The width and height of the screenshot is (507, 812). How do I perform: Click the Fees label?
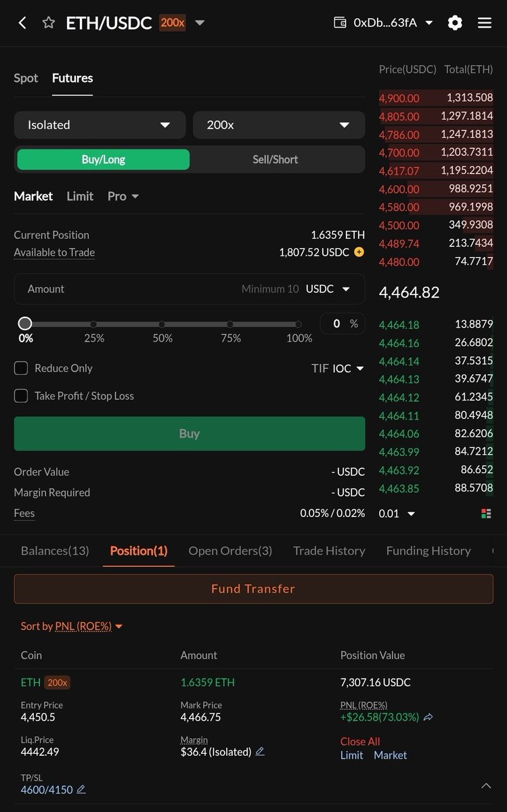coord(24,514)
